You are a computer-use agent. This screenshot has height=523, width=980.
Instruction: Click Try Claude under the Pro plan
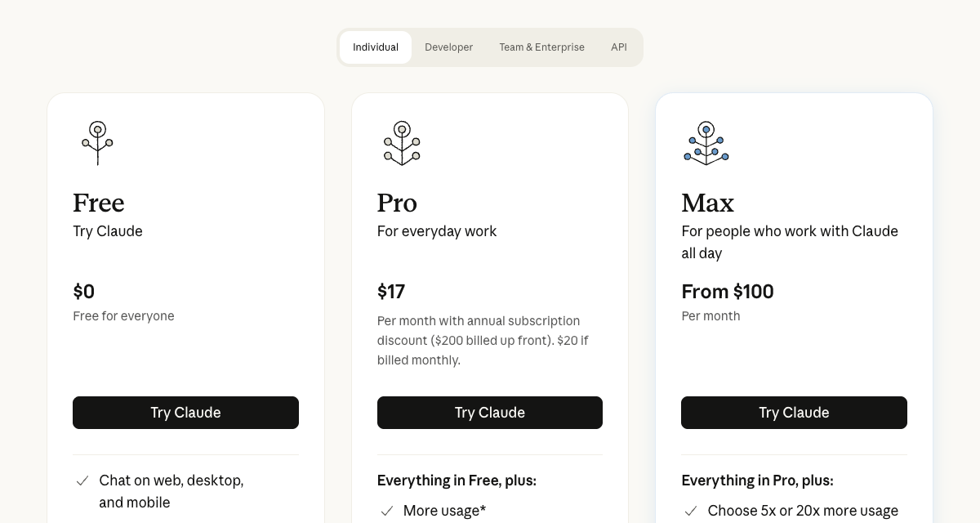click(x=490, y=413)
